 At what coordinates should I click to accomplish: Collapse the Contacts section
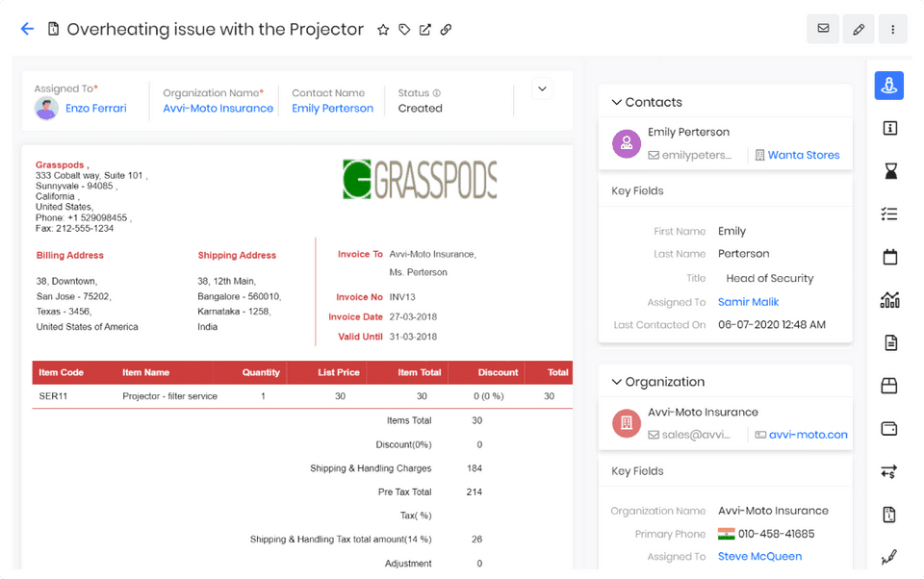tap(616, 103)
